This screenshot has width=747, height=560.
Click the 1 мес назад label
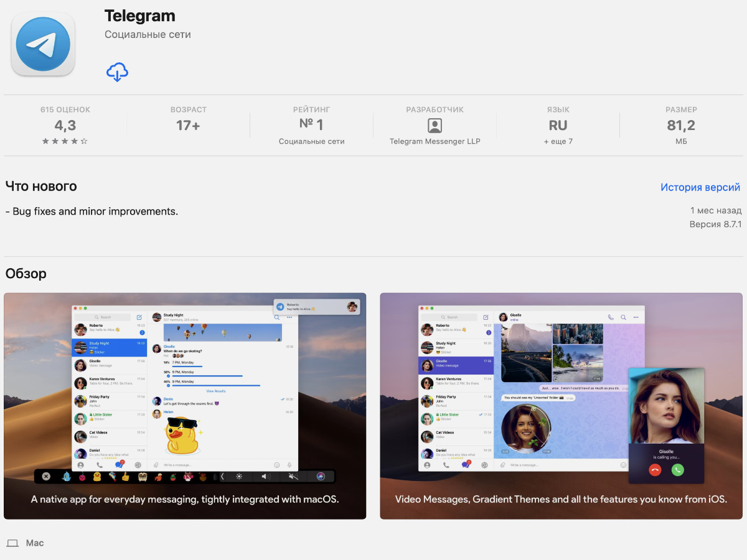click(x=716, y=211)
